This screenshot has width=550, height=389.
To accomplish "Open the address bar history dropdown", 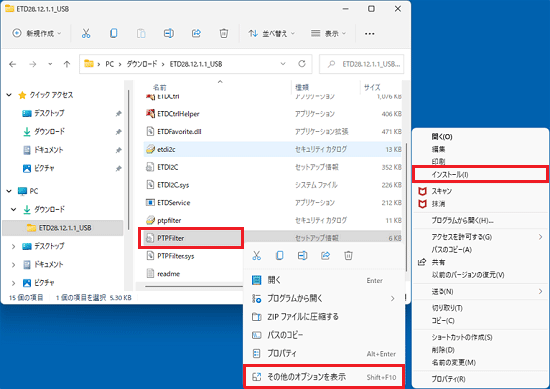I will point(283,64).
